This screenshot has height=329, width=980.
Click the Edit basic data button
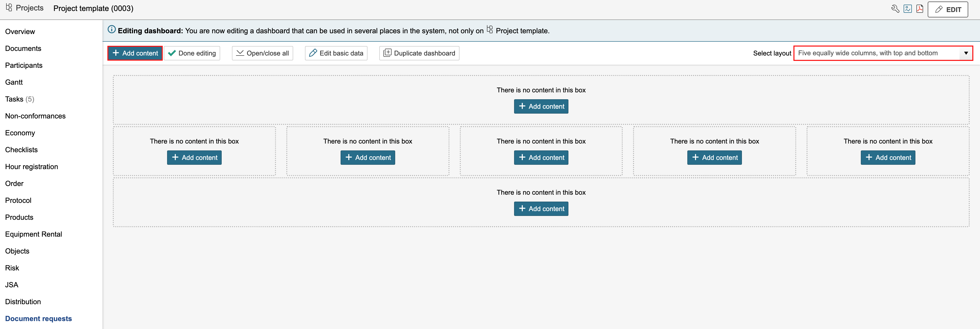[x=336, y=53]
